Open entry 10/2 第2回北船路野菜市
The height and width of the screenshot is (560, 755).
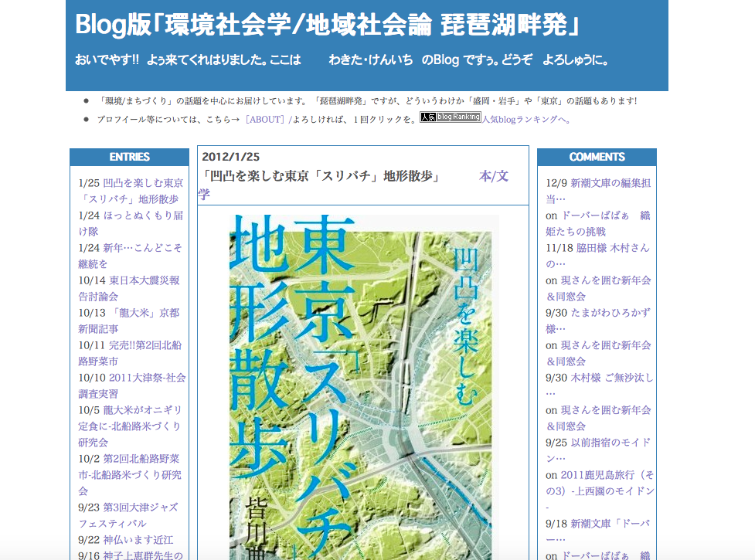130,474
